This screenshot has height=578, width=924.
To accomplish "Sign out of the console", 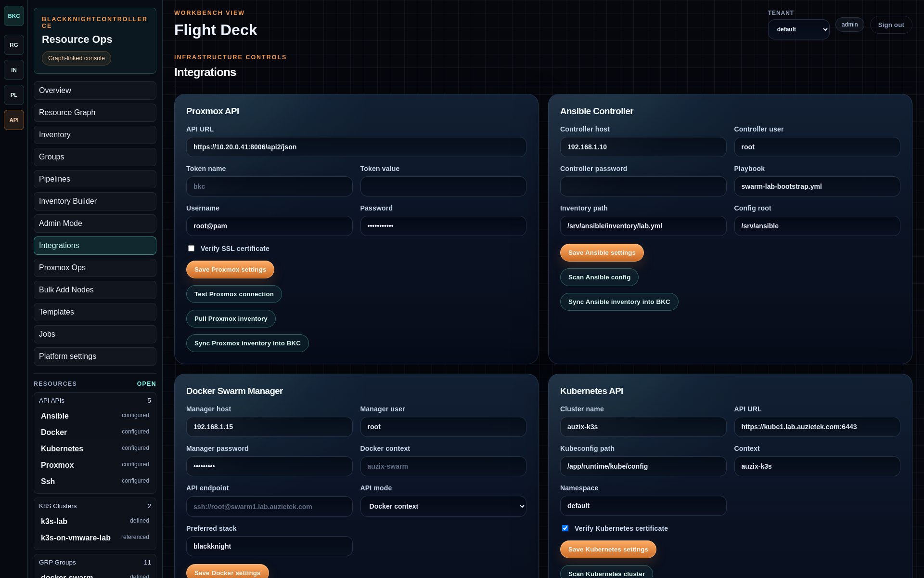I will [891, 25].
